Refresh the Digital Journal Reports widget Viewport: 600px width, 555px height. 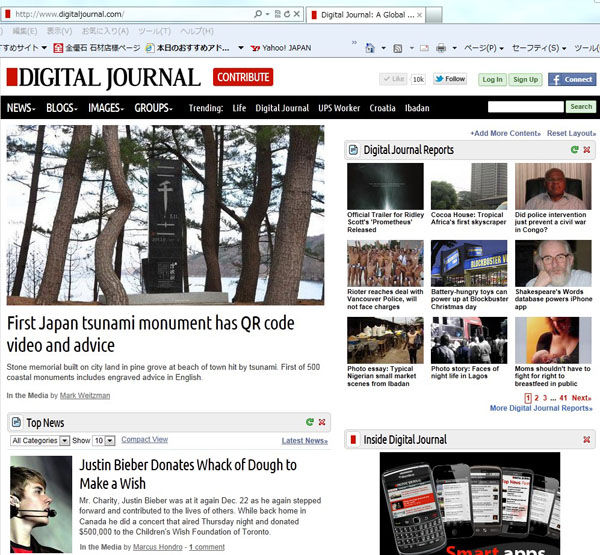tap(574, 150)
